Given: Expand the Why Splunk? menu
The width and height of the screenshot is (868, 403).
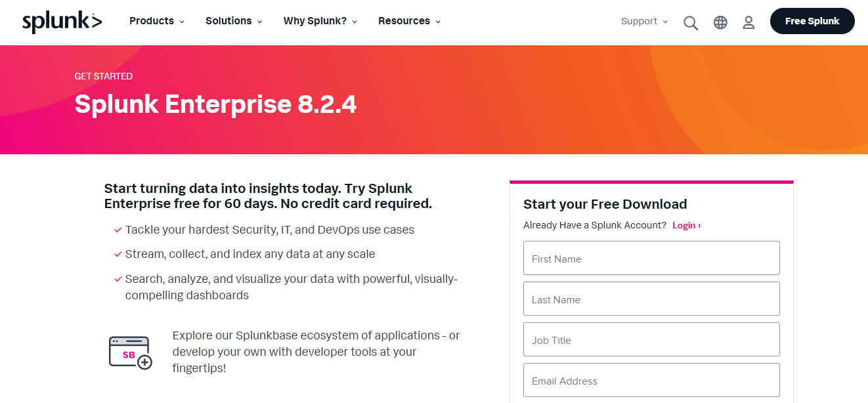Looking at the screenshot, I should [x=320, y=21].
